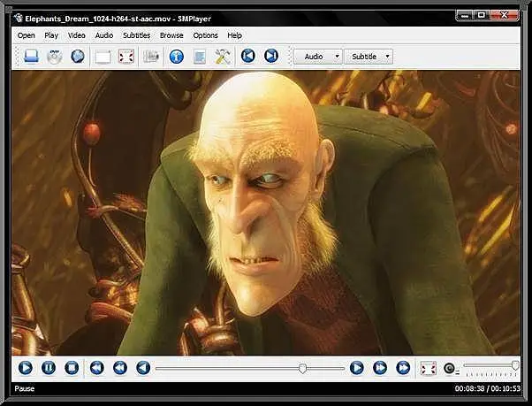Toggle fullscreen from the bottom control bar

click(429, 368)
